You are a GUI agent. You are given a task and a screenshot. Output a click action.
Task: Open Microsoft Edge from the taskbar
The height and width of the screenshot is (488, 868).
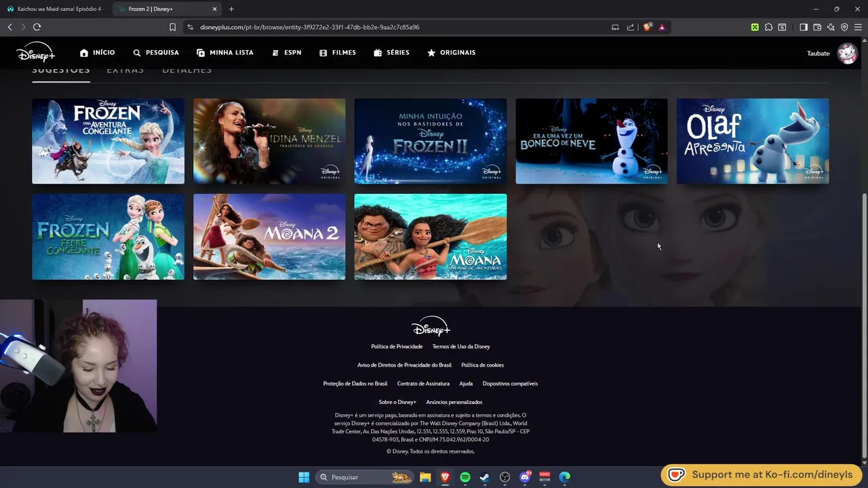(x=564, y=477)
